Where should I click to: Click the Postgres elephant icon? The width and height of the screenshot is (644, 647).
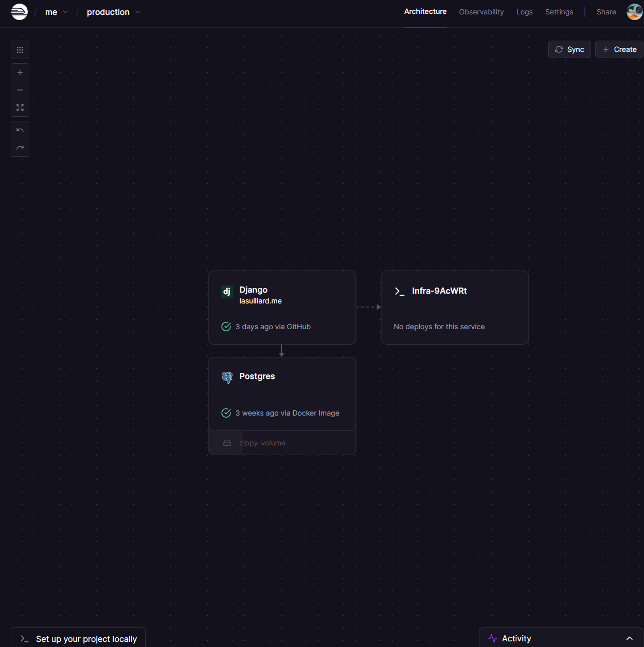(227, 378)
